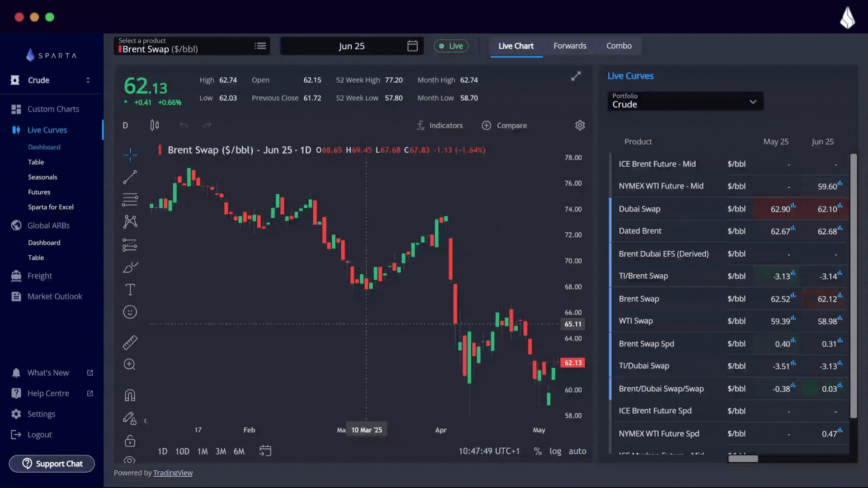868x488 pixels.
Task: Set chart range to 10D
Action: point(182,451)
